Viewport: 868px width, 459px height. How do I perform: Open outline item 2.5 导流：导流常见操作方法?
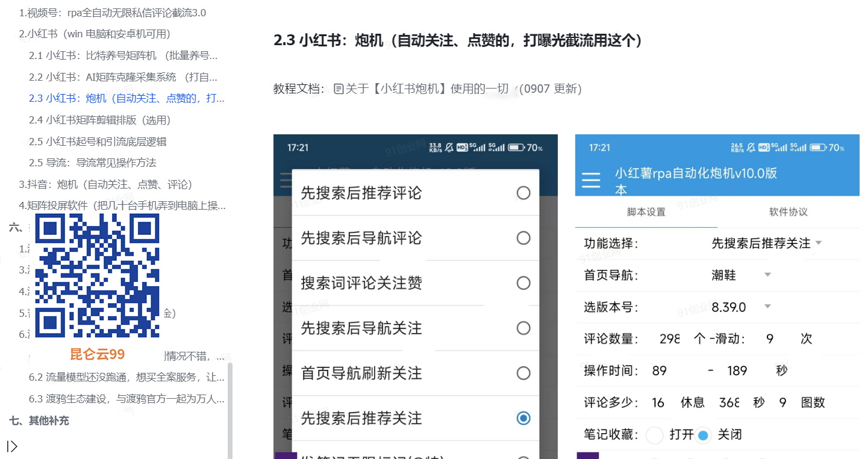[93, 163]
